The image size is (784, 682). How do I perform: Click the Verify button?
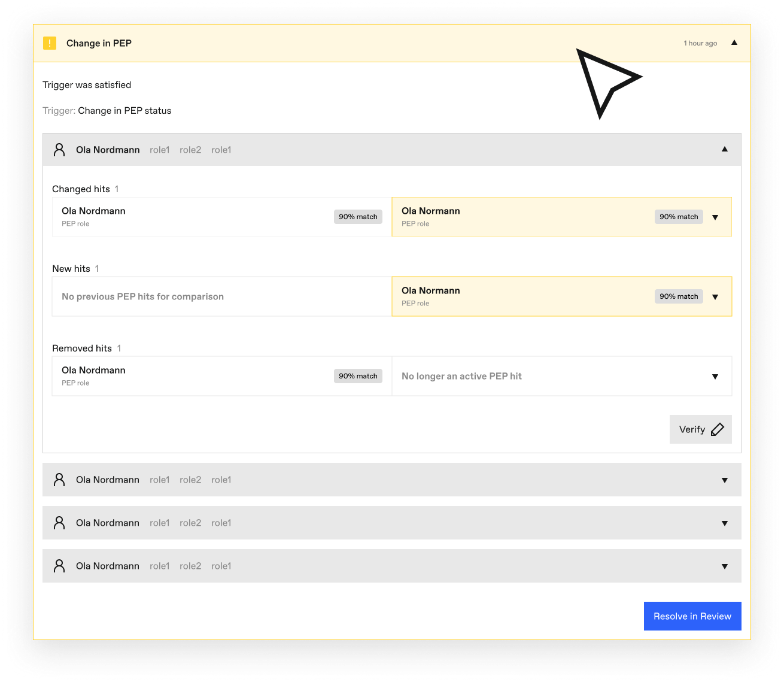pos(701,429)
